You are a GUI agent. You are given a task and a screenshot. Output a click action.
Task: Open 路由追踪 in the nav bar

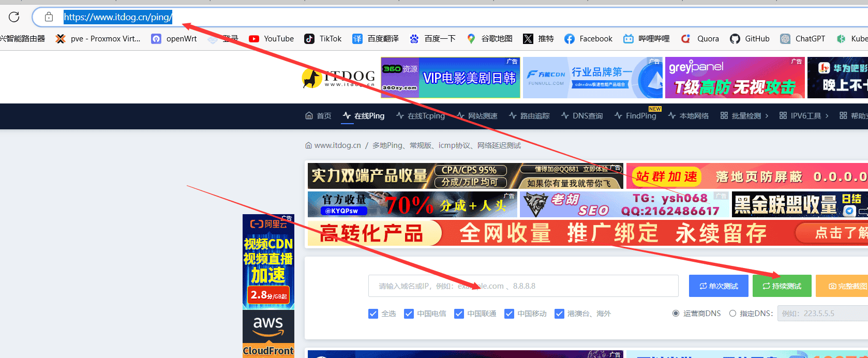(x=529, y=116)
